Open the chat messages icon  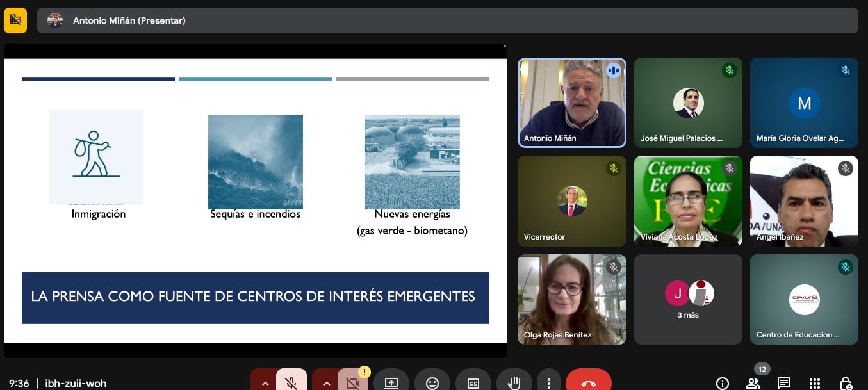tap(783, 383)
